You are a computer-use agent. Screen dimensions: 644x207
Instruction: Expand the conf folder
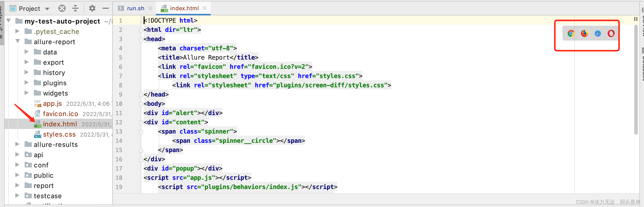(17, 165)
